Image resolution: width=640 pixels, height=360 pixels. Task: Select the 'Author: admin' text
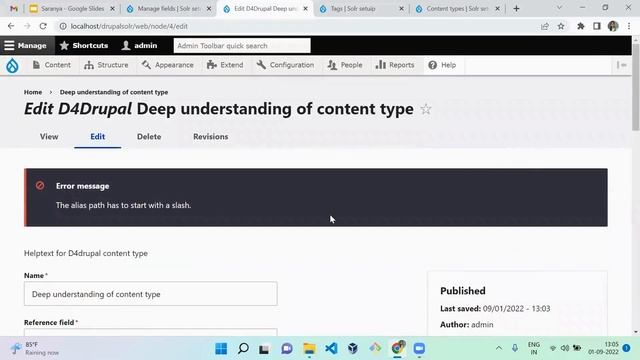point(467,324)
